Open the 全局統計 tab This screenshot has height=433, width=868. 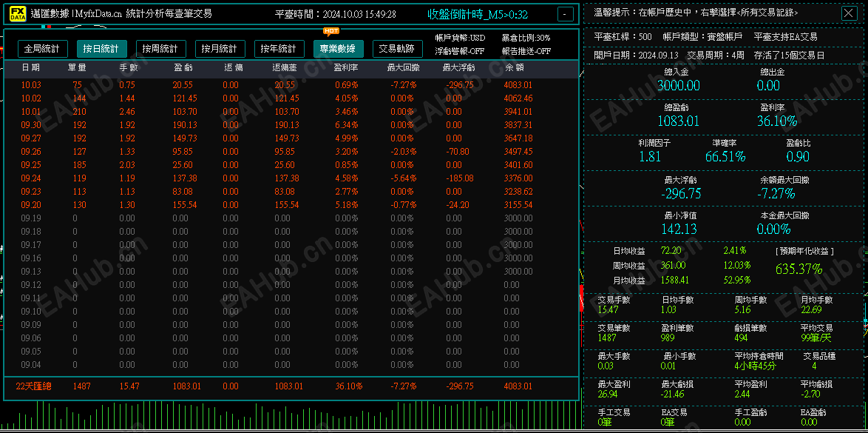point(43,49)
